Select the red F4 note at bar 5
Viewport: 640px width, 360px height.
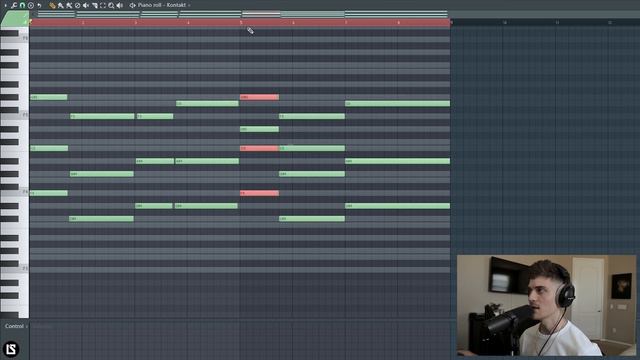pyautogui.click(x=260, y=193)
